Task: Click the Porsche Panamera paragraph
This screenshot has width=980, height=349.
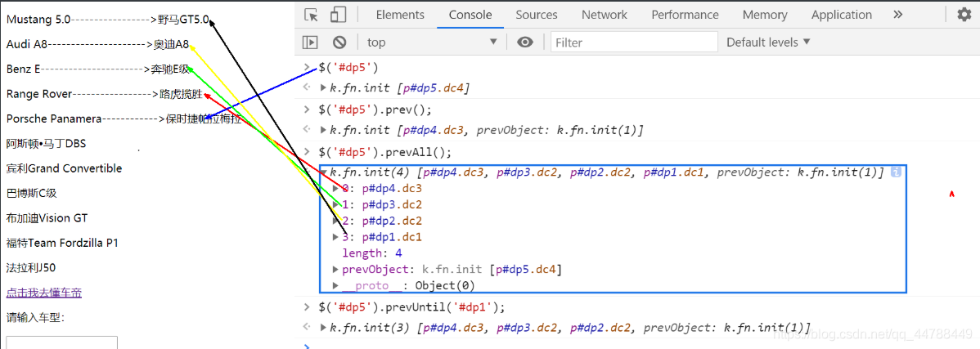Action: (124, 119)
